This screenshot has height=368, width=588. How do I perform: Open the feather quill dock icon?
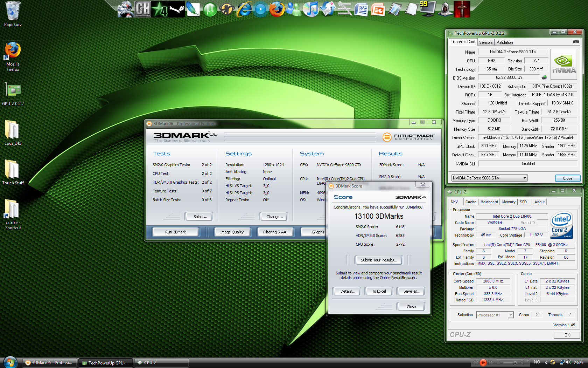tap(193, 9)
